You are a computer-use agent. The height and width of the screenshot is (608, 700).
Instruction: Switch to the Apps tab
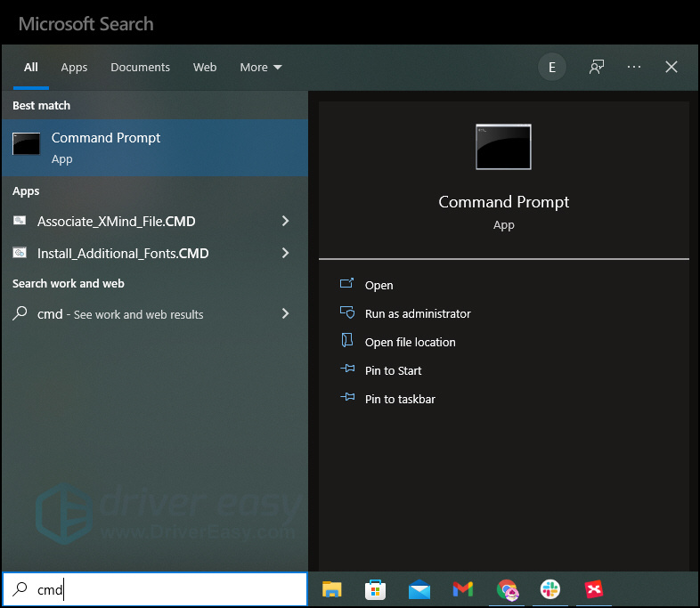(x=74, y=68)
